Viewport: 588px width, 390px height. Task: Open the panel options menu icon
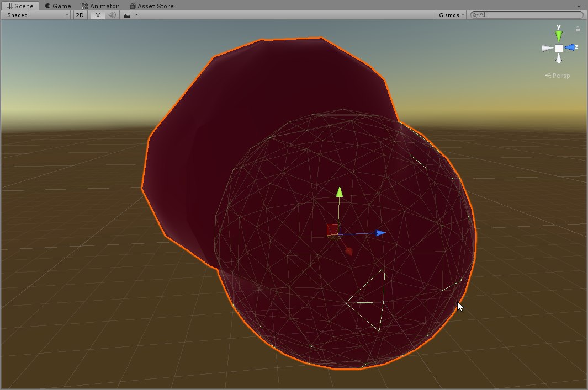581,6
